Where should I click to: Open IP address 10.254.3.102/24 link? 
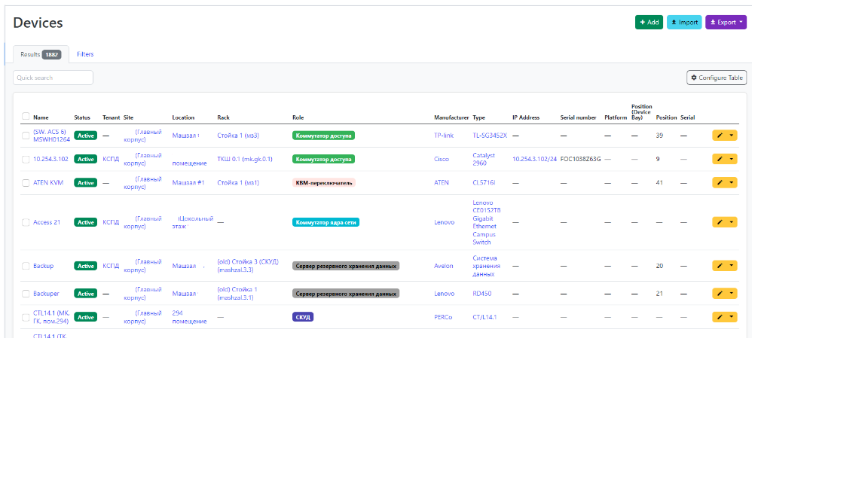[x=534, y=160]
